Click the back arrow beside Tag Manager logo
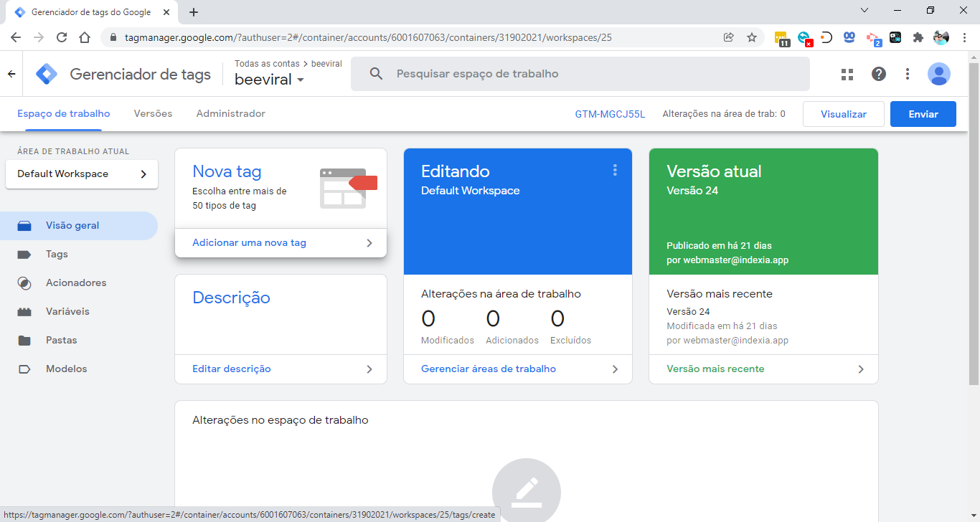 (11, 74)
